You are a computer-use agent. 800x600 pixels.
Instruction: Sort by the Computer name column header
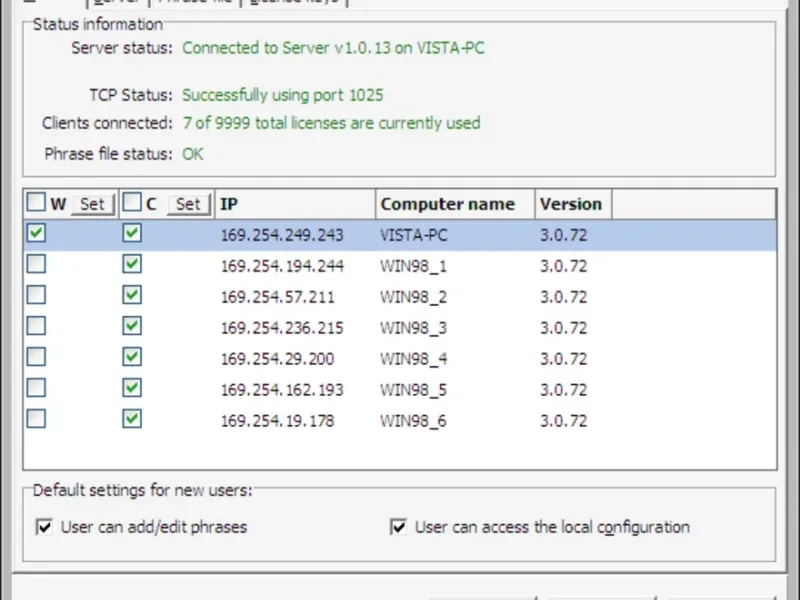click(x=454, y=204)
